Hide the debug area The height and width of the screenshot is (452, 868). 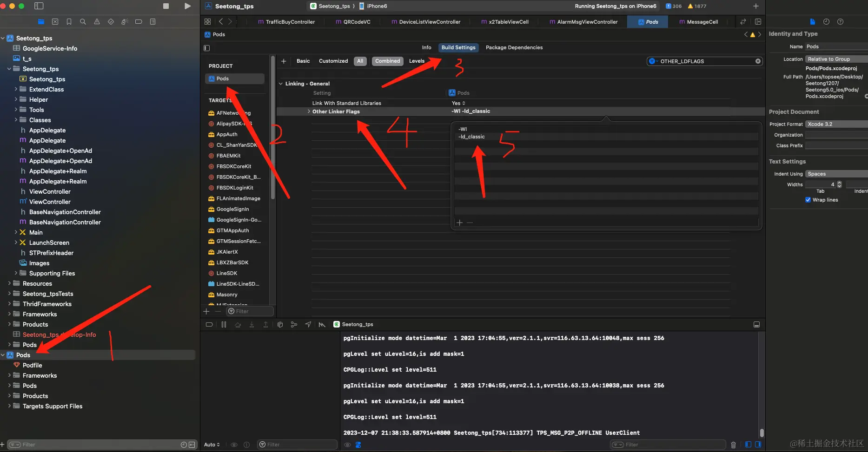click(x=756, y=325)
